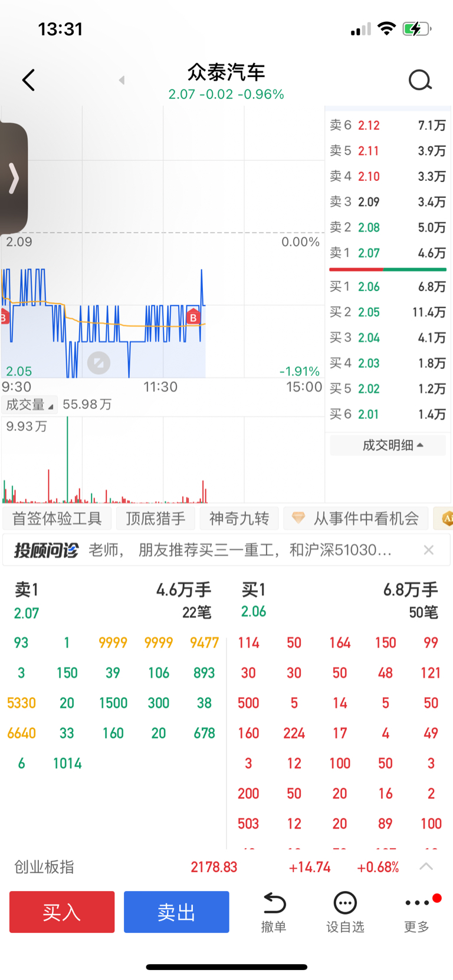Tap the 2178.83 index value
This screenshot has height=980, width=453.
click(x=214, y=867)
